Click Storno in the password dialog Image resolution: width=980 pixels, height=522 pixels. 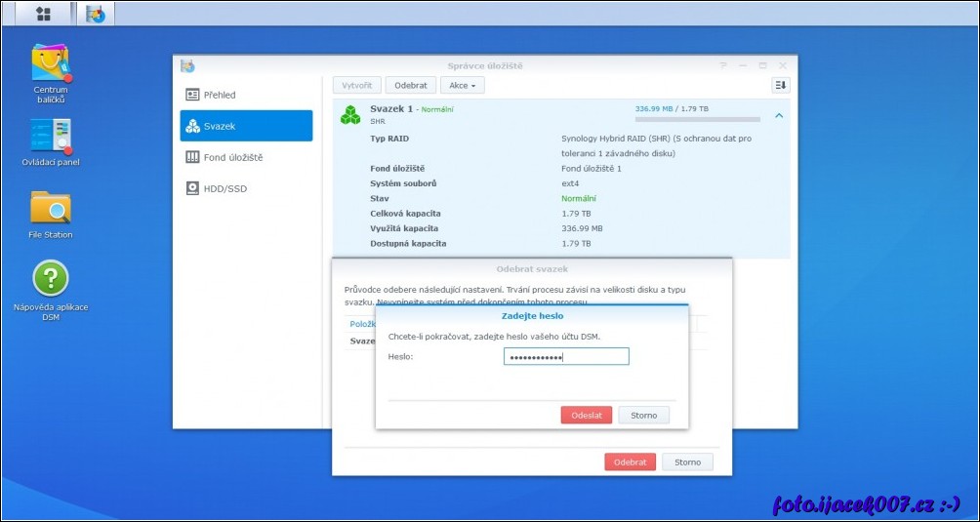click(643, 415)
